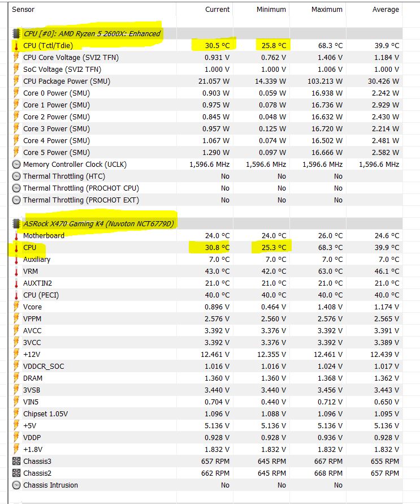Select the VDDCR_SOC label
The height and width of the screenshot is (504, 420).
(x=44, y=367)
